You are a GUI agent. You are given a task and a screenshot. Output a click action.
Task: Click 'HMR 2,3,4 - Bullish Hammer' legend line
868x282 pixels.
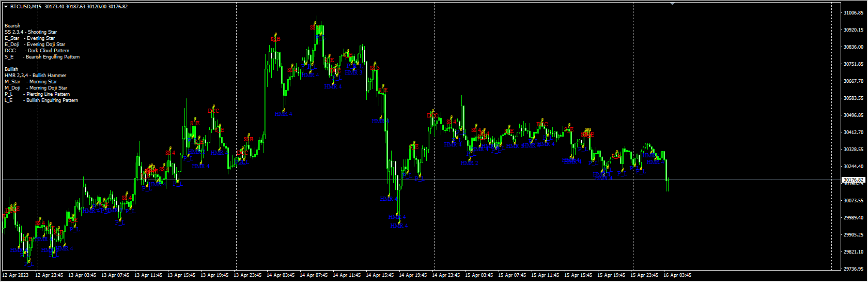[36, 76]
